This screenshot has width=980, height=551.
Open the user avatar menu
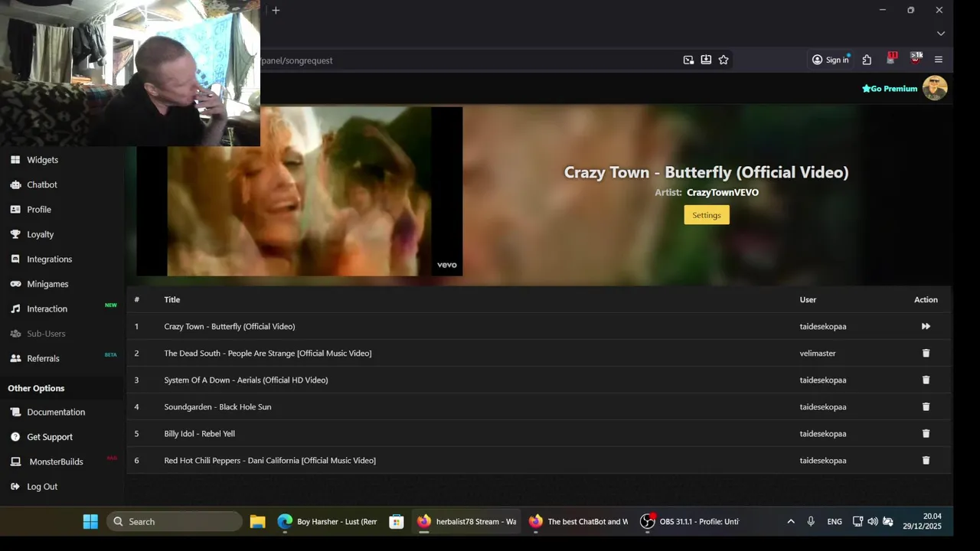click(935, 88)
